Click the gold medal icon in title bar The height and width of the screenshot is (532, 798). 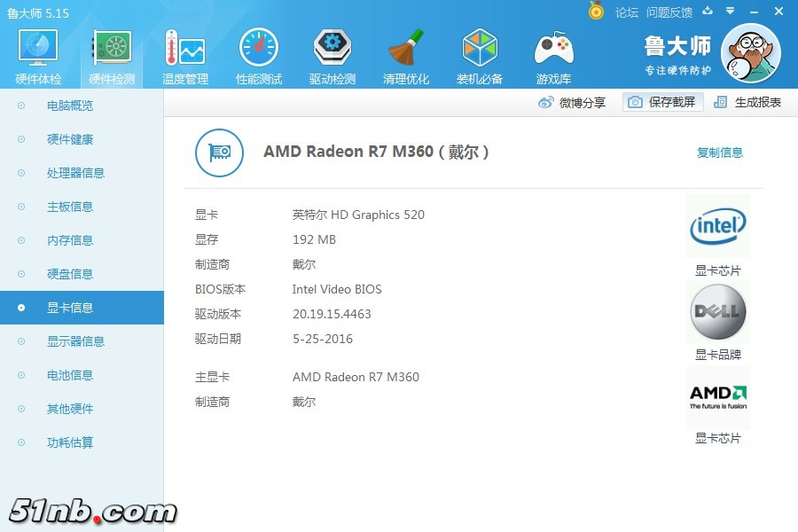[596, 12]
